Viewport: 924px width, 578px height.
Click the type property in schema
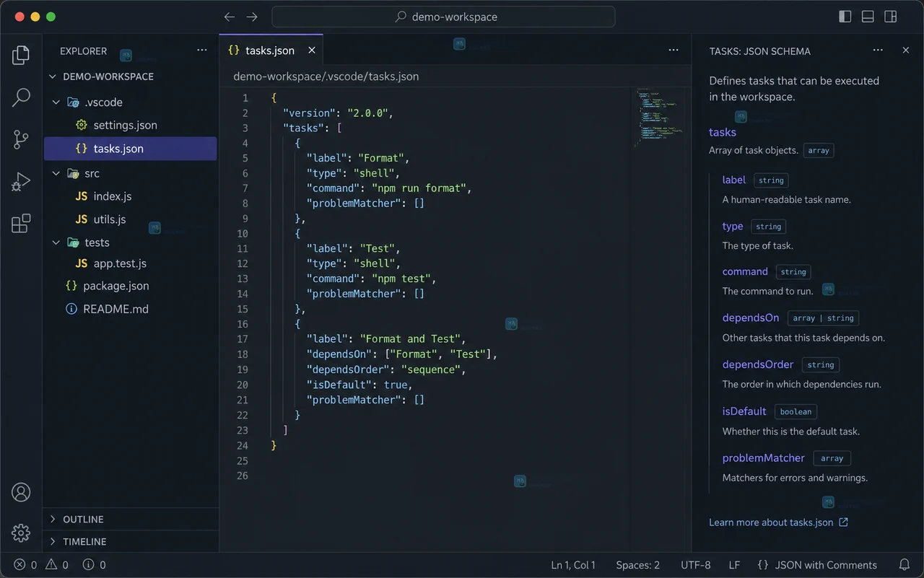(x=733, y=226)
